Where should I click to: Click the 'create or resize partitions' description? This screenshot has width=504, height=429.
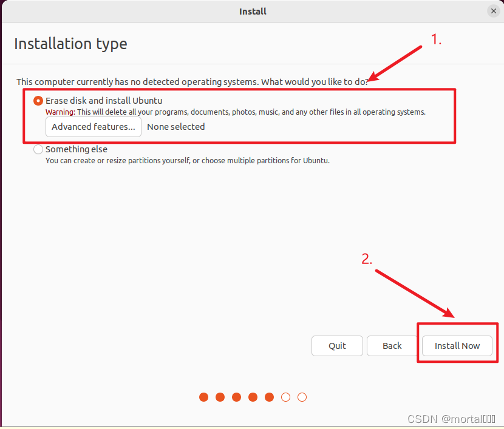(188, 161)
